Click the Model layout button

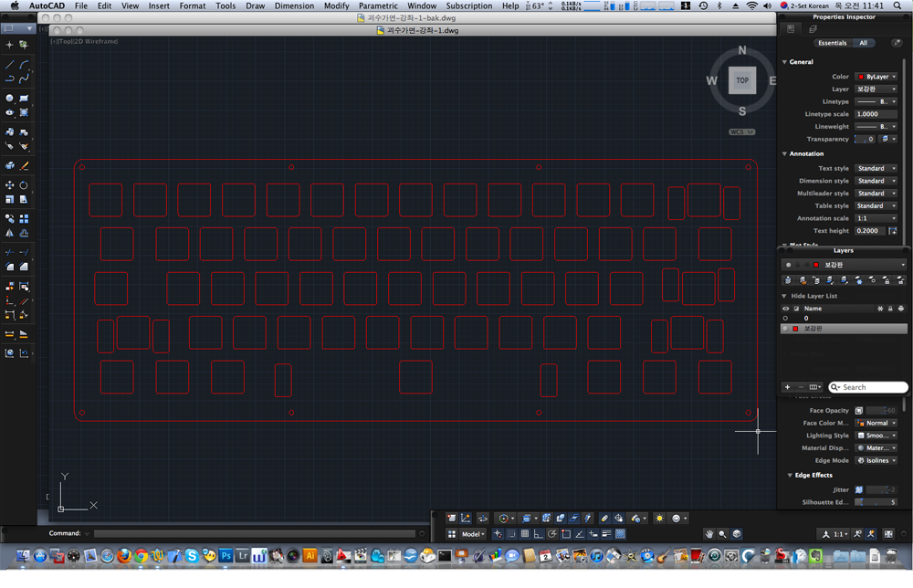click(472, 534)
